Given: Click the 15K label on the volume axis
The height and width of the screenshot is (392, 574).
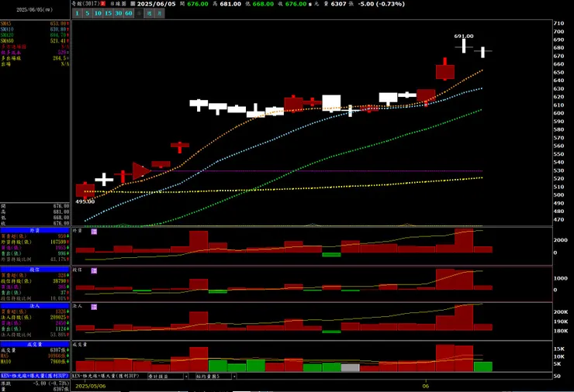Looking at the screenshot, I should point(559,349).
